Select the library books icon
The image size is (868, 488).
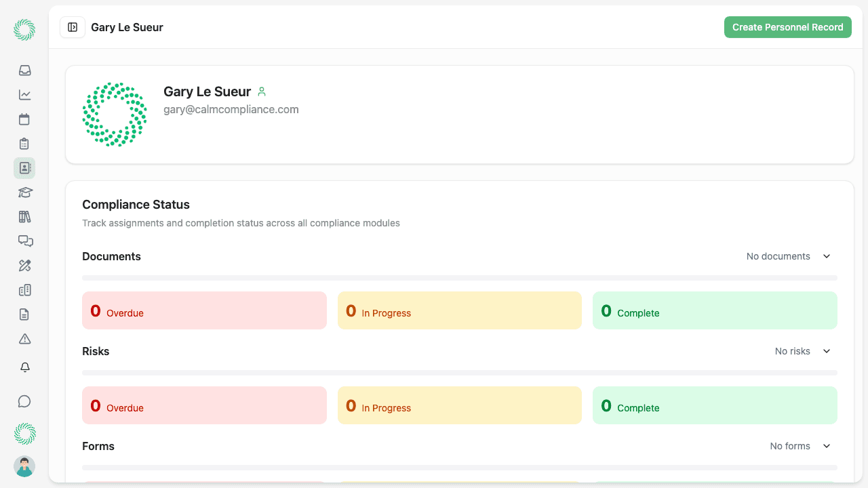(24, 217)
